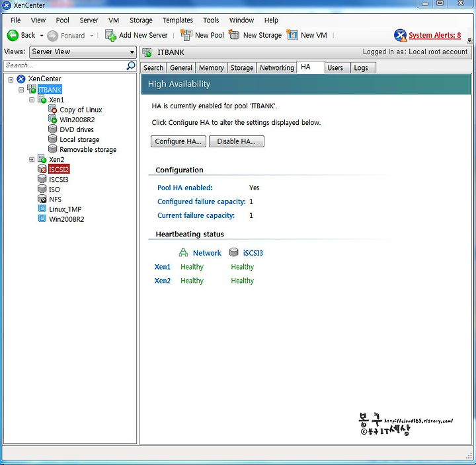Click the New Pool toolbar icon
The image size is (476, 465).
coord(186,35)
